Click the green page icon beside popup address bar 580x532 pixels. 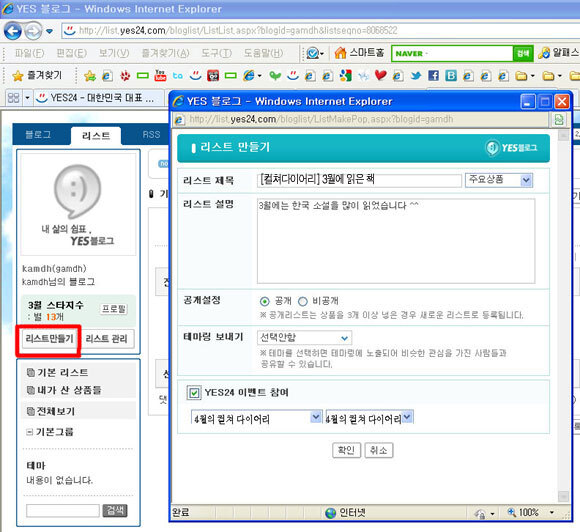[559, 119]
